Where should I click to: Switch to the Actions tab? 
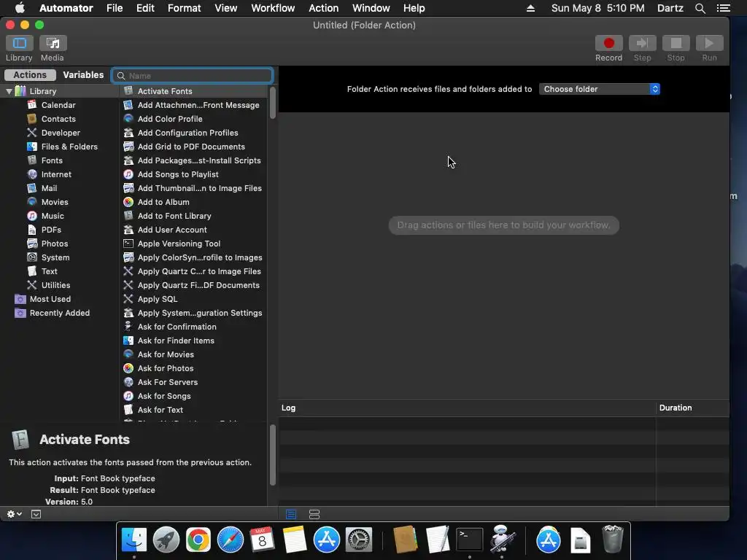(x=30, y=75)
